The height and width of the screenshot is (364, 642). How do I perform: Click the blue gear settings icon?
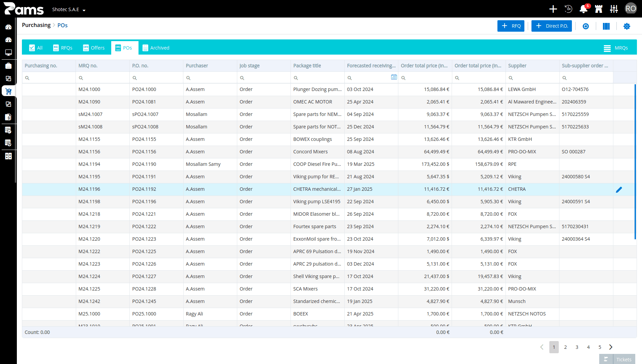(627, 26)
